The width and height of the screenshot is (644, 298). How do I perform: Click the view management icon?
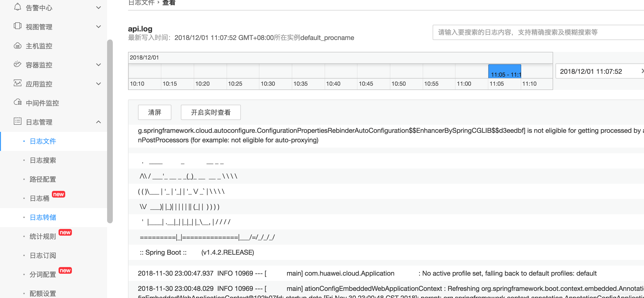tap(18, 26)
